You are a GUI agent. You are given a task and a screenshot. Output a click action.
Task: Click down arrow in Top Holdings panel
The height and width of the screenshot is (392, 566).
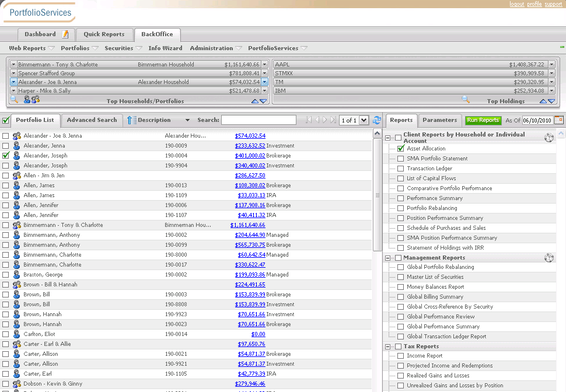[x=551, y=101]
